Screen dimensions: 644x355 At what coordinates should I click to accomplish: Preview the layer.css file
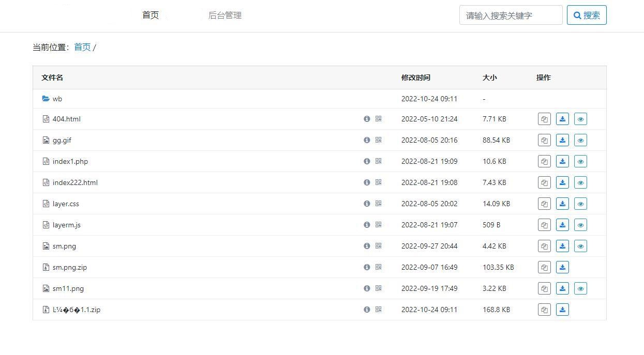[580, 204]
